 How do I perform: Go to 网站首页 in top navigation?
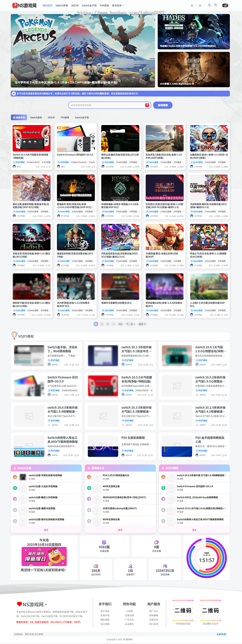[47, 5]
